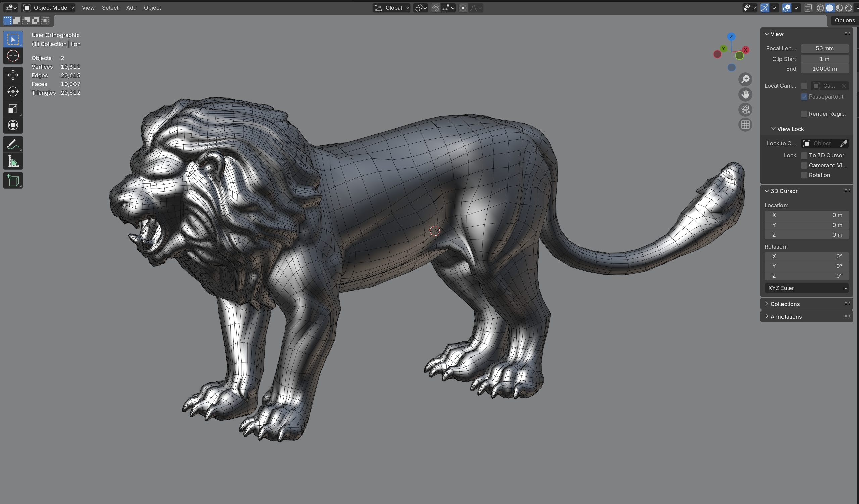Click the blue Z axis gizmo handle

pyautogui.click(x=731, y=37)
